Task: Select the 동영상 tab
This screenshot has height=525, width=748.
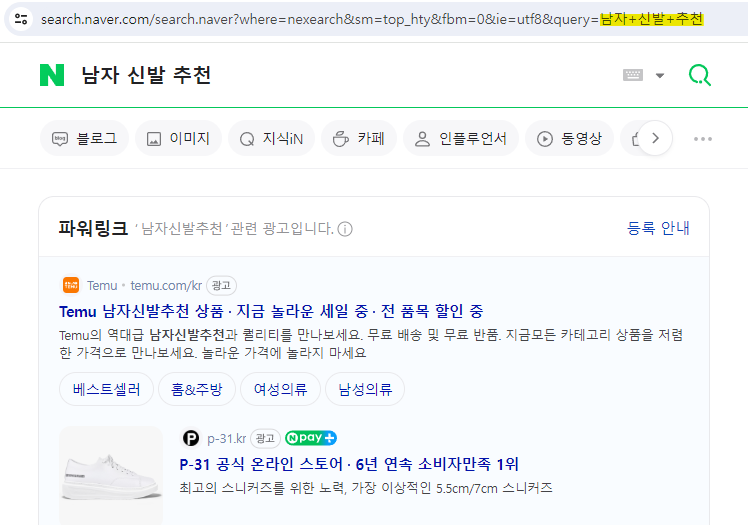Action: coord(569,139)
